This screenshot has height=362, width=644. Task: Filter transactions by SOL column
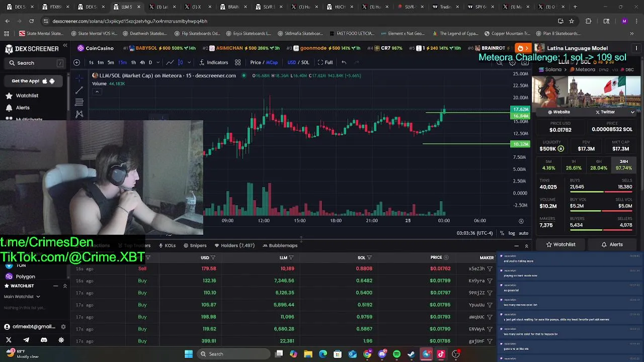[x=369, y=257]
